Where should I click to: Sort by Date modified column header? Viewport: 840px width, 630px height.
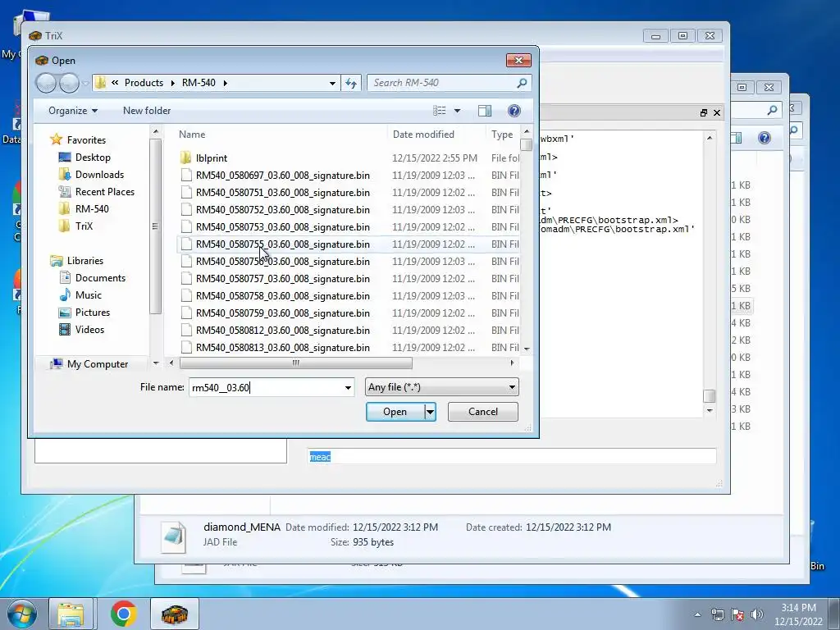click(x=423, y=135)
